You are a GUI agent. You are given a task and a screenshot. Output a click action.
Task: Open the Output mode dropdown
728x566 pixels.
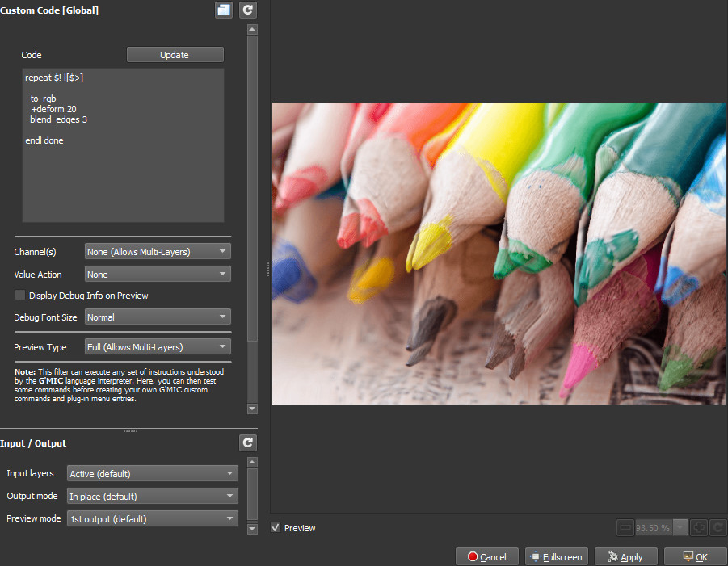coord(152,496)
